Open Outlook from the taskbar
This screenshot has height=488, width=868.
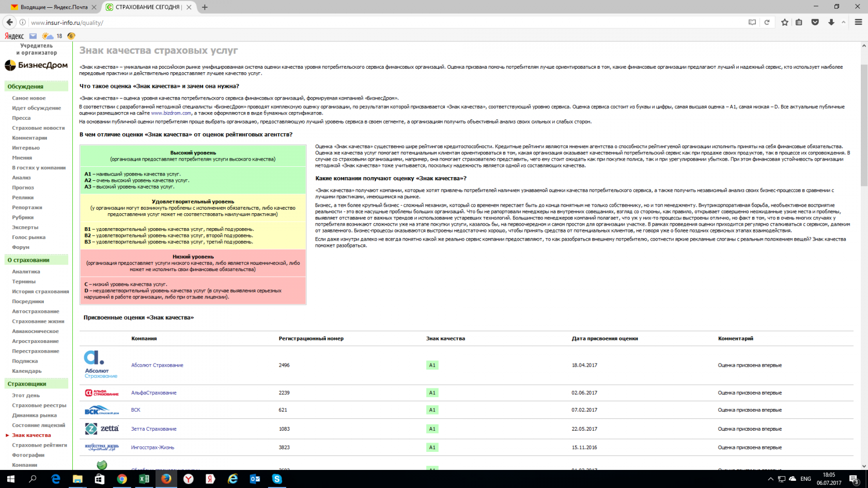[x=255, y=479]
